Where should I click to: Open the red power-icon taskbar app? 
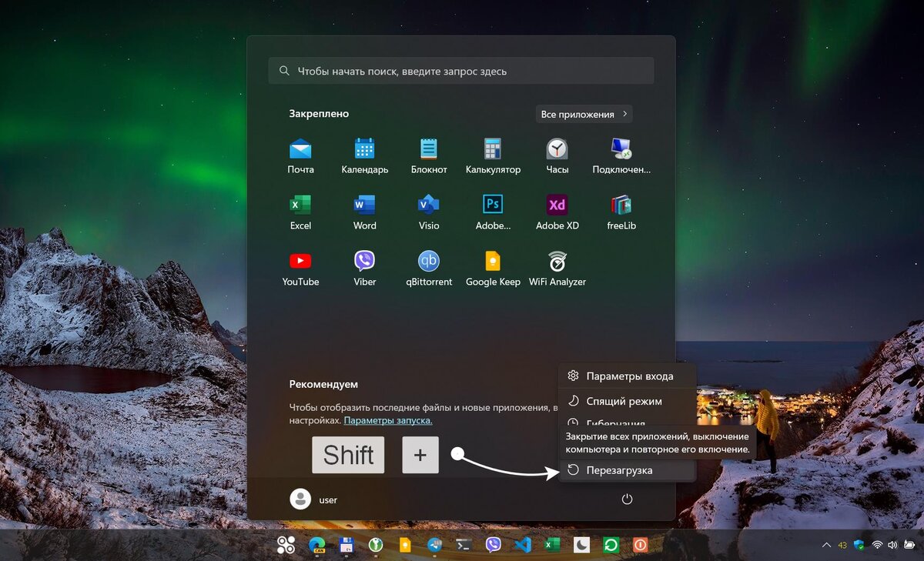click(640, 545)
